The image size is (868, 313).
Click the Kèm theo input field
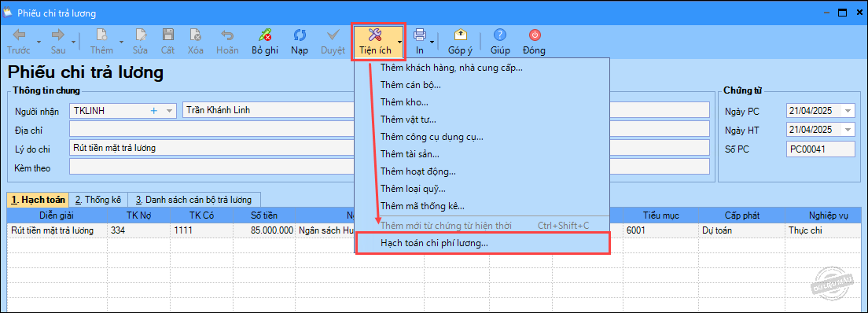point(212,167)
